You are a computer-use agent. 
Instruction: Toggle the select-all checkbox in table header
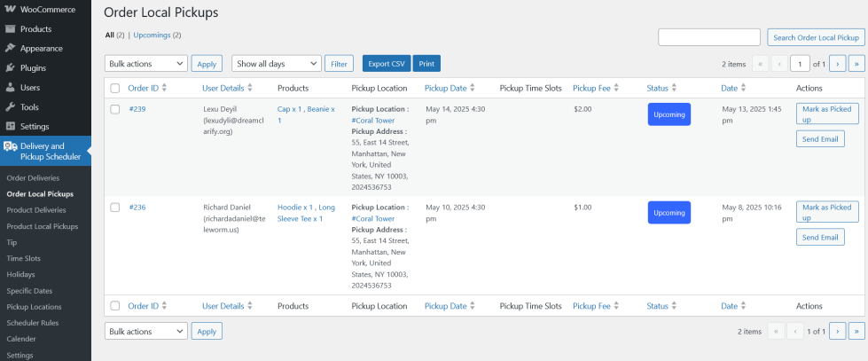point(115,88)
